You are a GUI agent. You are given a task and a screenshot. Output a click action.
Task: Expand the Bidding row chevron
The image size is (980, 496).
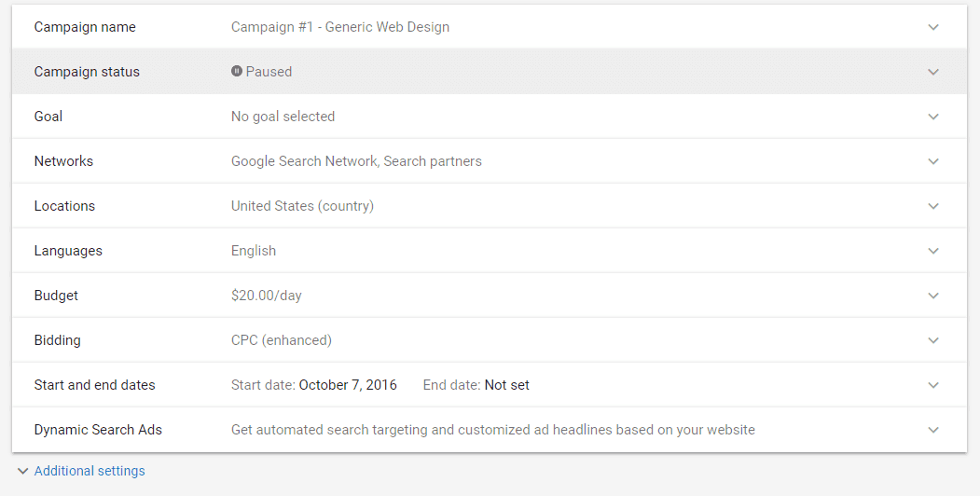[933, 340]
